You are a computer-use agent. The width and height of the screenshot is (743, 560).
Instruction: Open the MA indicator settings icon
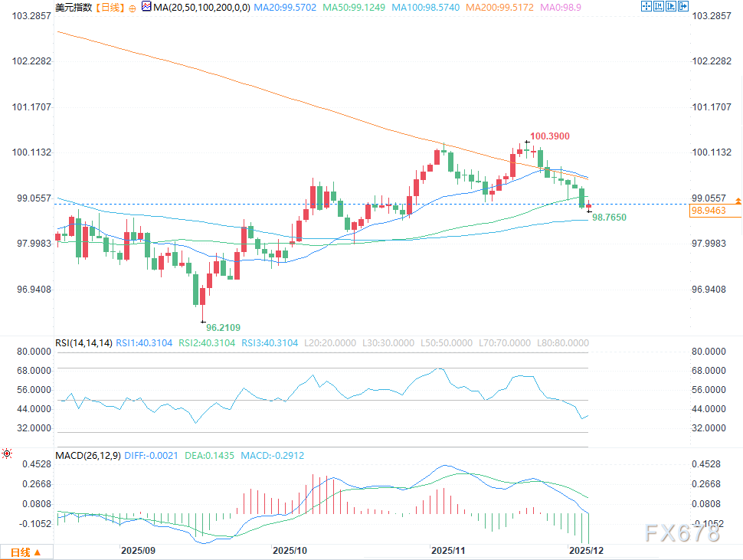(x=146, y=7)
